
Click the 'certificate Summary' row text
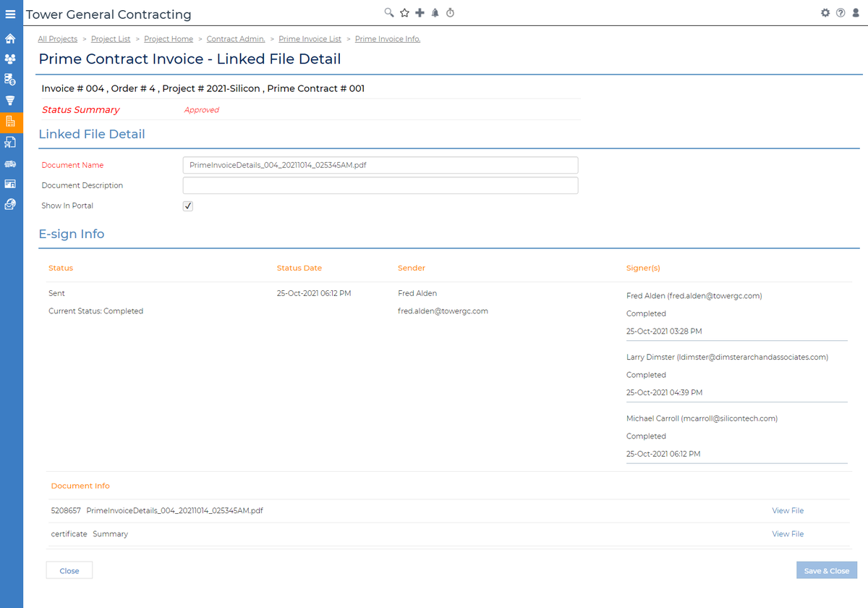click(x=90, y=534)
